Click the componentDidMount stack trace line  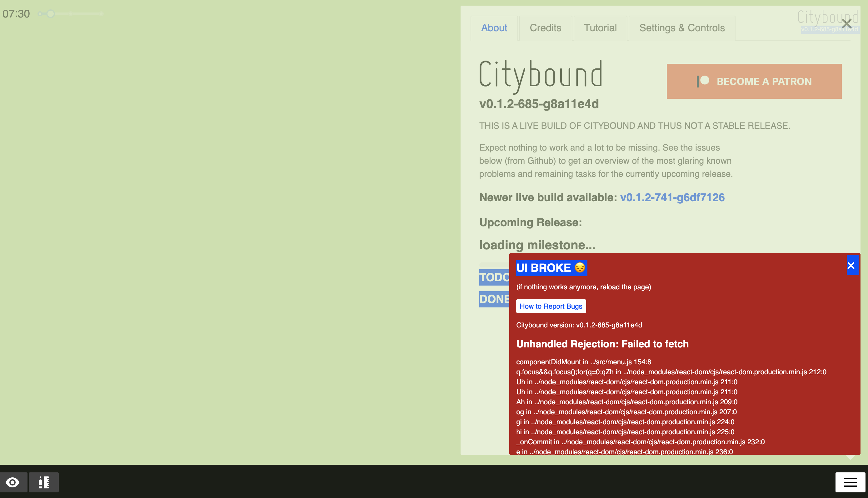(583, 362)
